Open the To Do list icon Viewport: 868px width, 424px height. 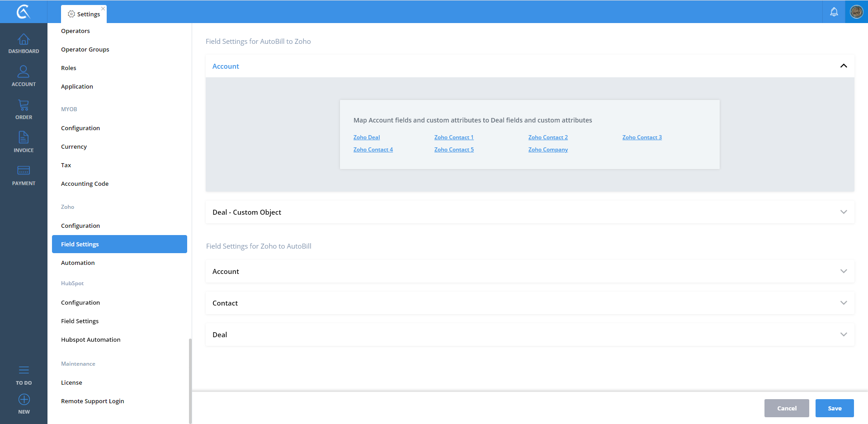point(24,371)
